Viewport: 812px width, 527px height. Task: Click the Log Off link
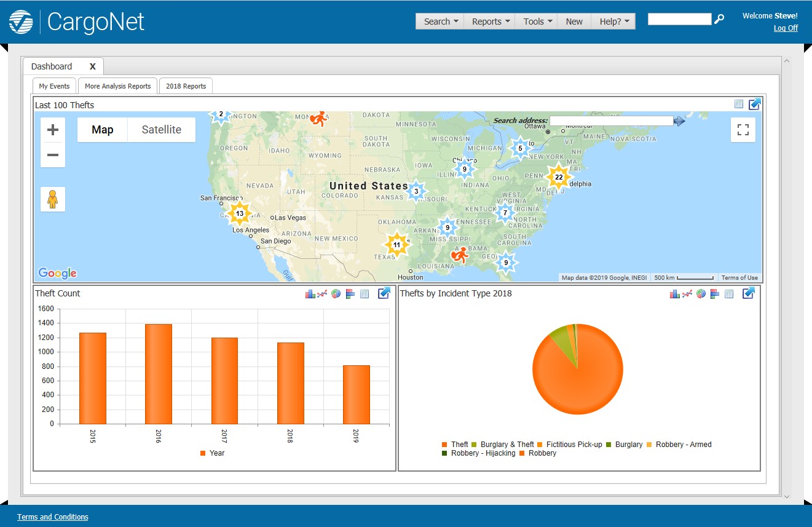786,28
